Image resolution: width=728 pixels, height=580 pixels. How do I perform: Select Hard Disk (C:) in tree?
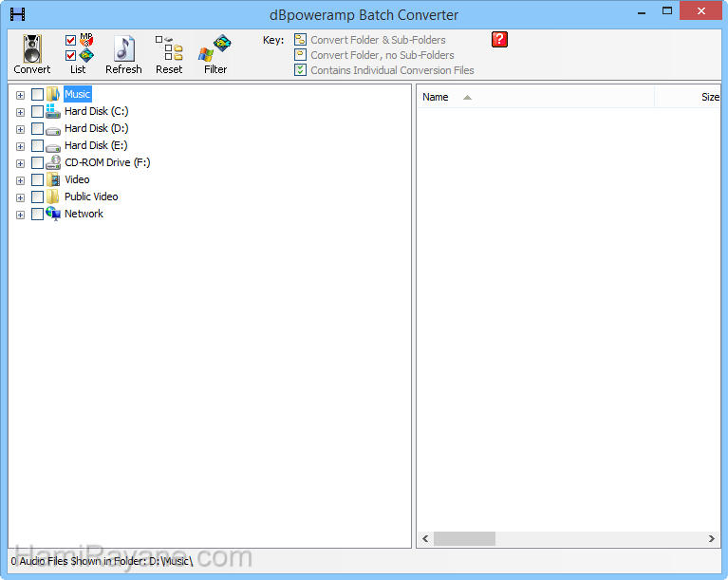click(x=97, y=111)
